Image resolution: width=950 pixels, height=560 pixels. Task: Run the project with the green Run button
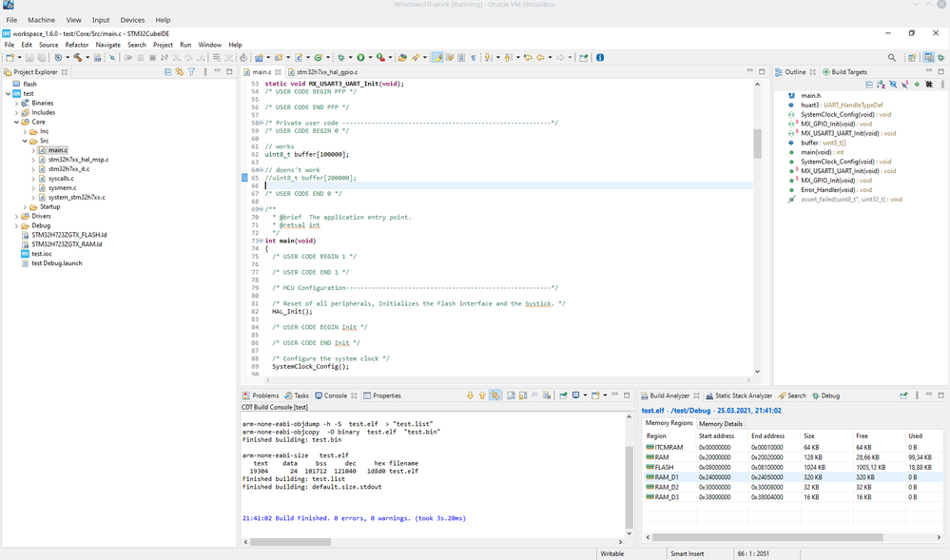360,58
